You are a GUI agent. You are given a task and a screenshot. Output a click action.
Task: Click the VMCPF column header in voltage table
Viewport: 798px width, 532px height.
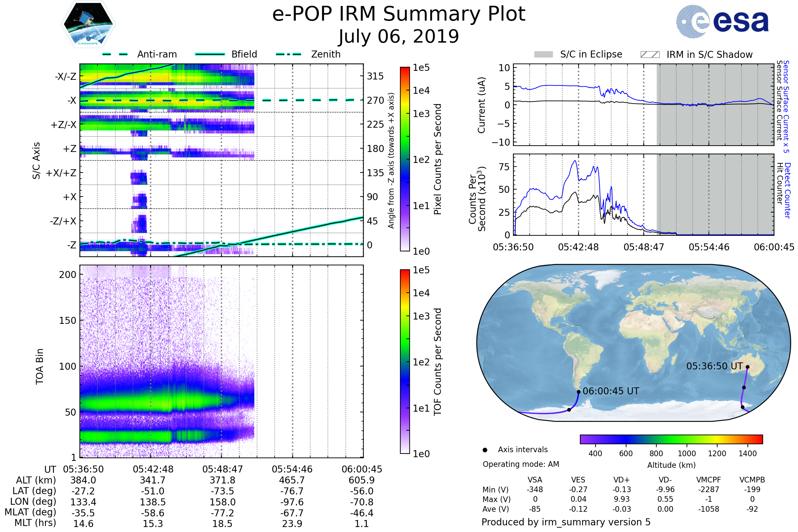point(708,480)
